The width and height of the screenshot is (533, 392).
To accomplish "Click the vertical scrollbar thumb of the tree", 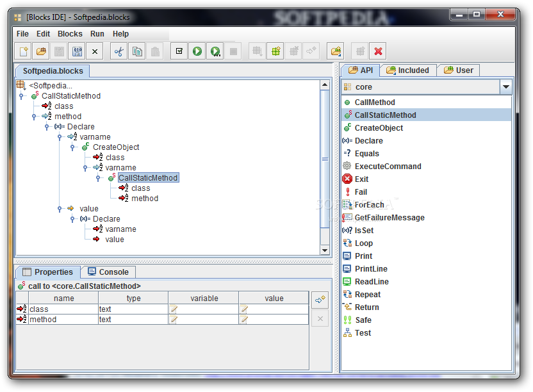I will 325,159.
